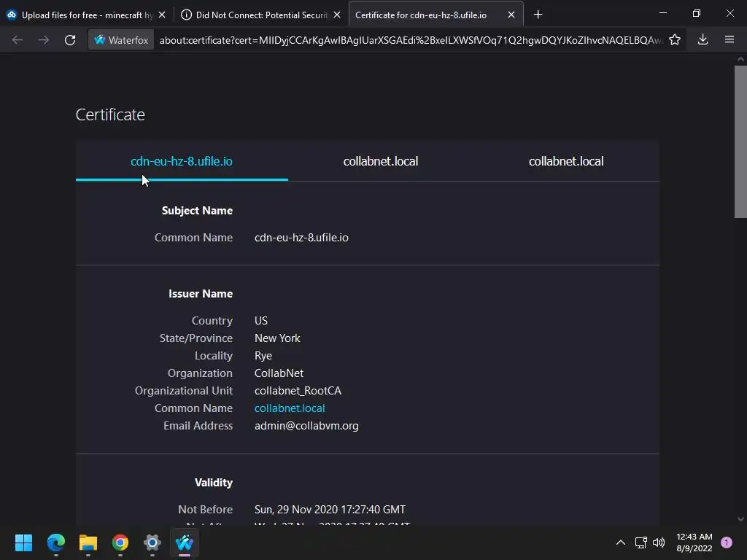Open the Waterfox hamburger menu

click(729, 40)
